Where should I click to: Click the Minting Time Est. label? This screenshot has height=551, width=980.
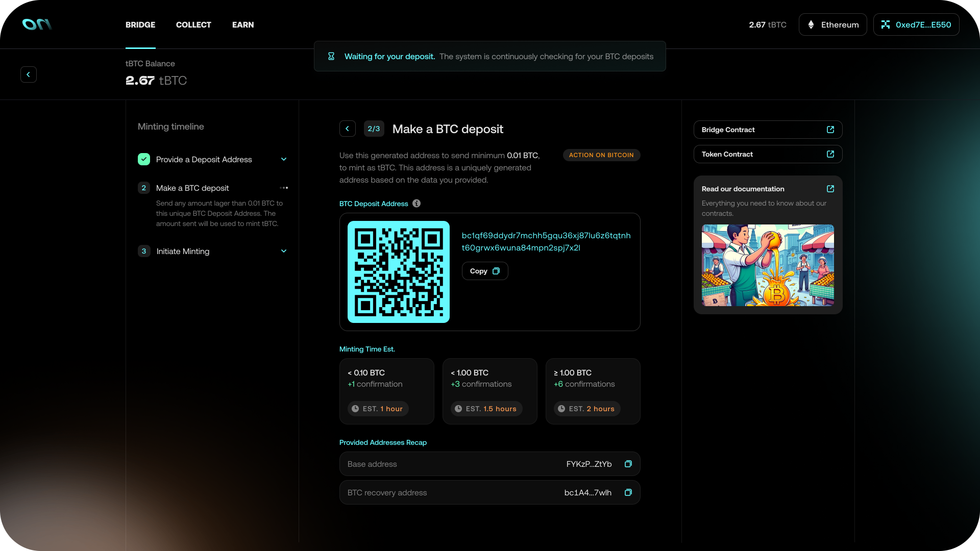point(367,349)
